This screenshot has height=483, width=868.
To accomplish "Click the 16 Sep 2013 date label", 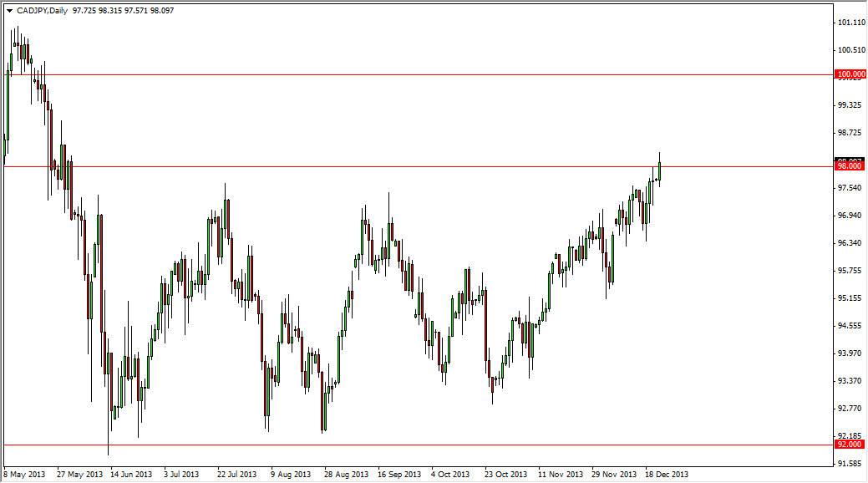I will click(399, 475).
